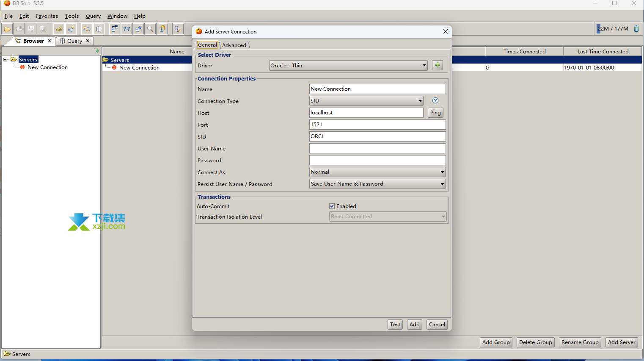Close the Add Server Connection dialog
The image size is (644, 361).
[x=446, y=31]
